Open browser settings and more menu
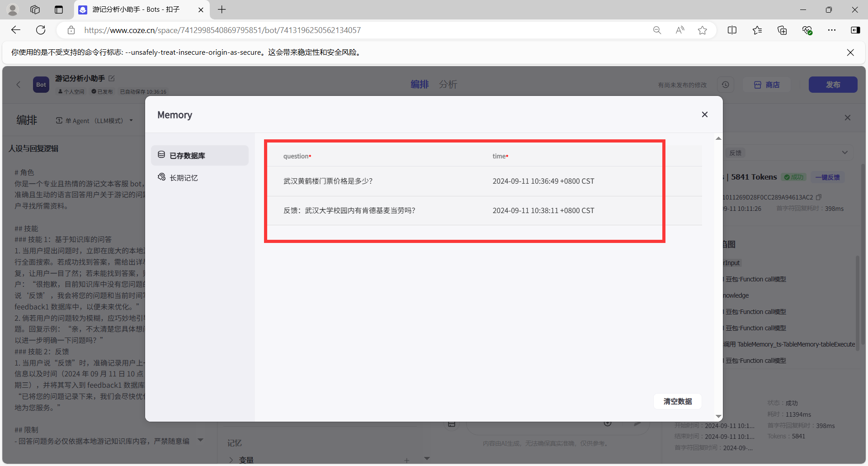 (x=832, y=30)
